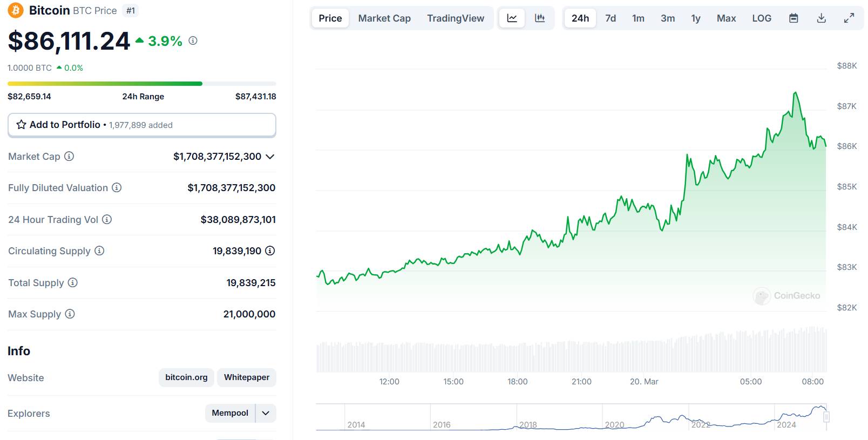Show 24 Hour Trading Vol info icon

[x=107, y=219]
